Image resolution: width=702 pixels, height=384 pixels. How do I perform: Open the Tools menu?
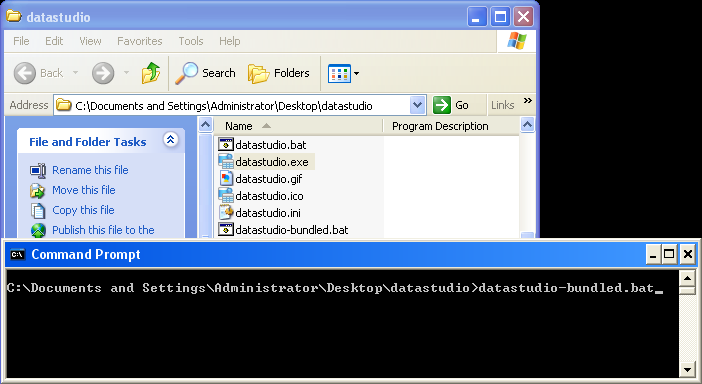coord(191,41)
